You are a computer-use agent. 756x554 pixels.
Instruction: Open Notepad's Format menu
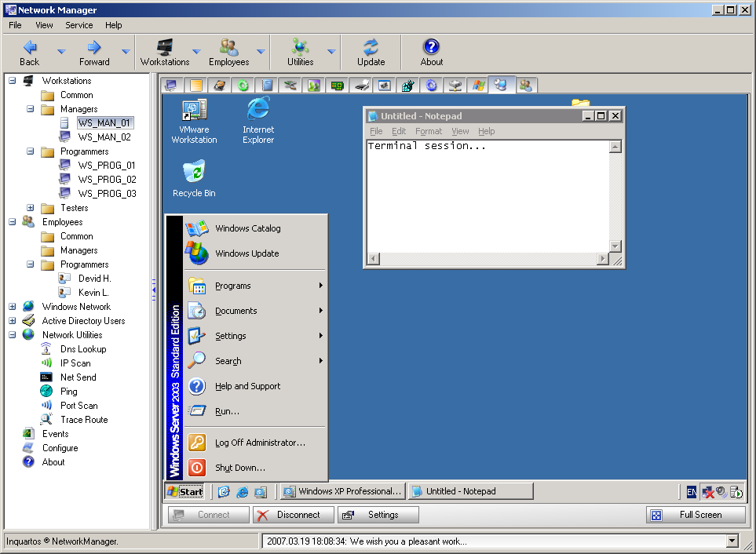pos(429,131)
